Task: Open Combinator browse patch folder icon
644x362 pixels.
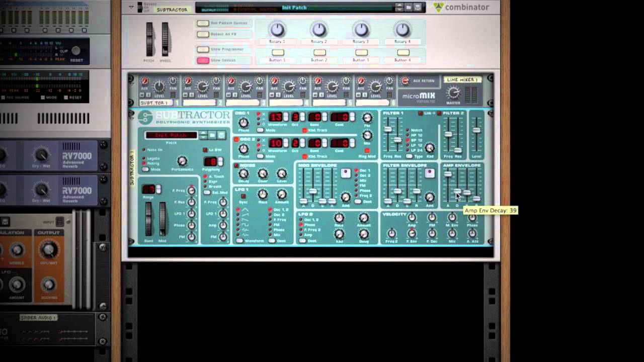Action: pyautogui.click(x=409, y=7)
